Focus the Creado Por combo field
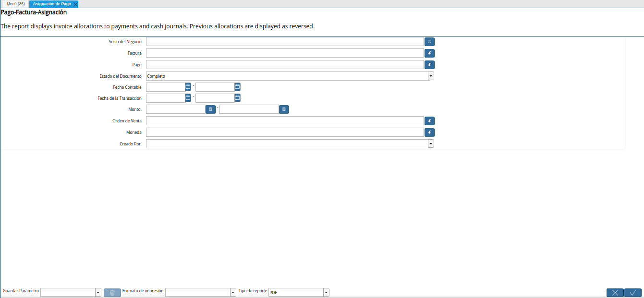 click(x=287, y=143)
